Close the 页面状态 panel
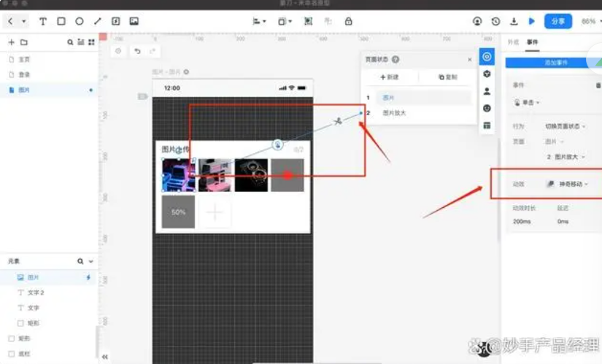The image size is (602, 364). [x=469, y=60]
